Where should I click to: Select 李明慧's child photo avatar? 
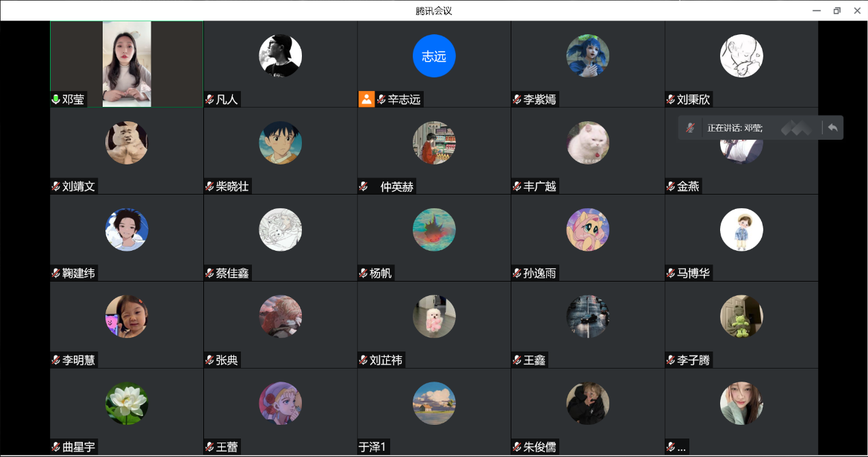point(127,317)
